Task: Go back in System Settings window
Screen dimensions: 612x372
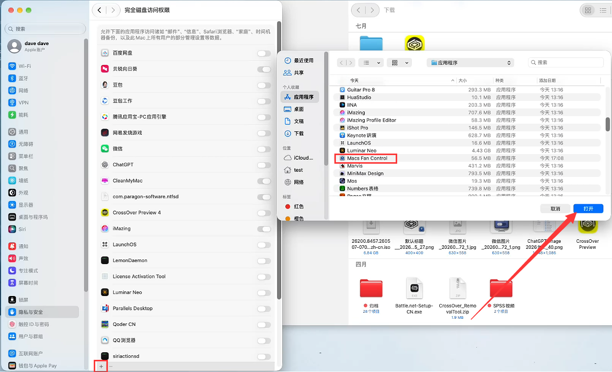Action: [100, 10]
